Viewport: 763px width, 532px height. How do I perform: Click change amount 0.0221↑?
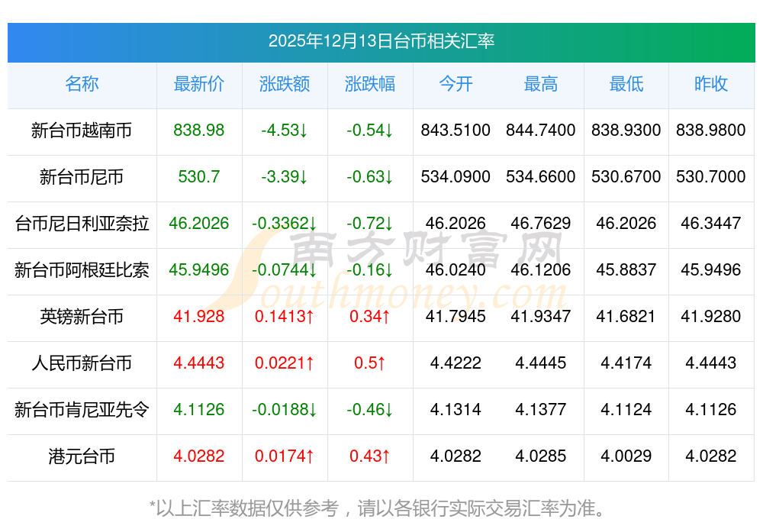pyautogui.click(x=284, y=363)
